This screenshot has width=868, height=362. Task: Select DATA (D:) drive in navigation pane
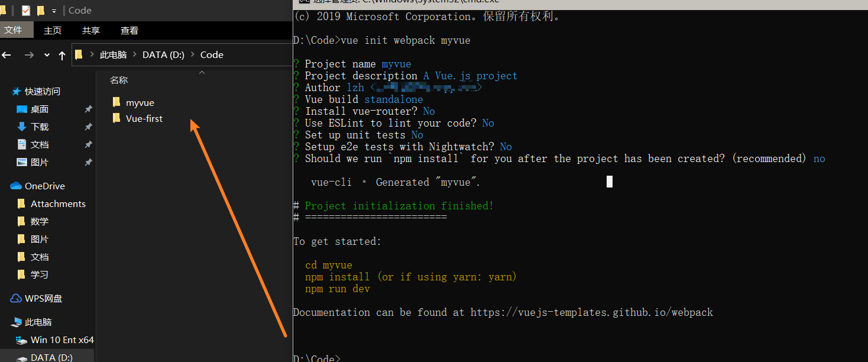(x=51, y=357)
